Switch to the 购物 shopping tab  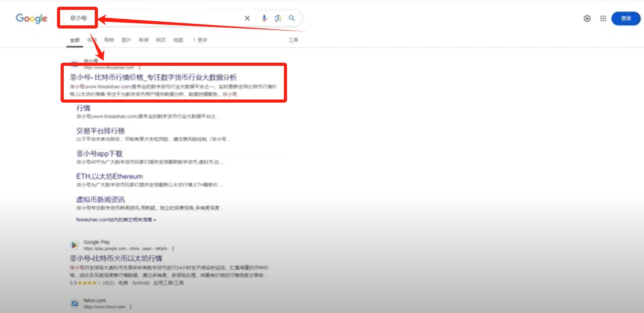click(109, 40)
